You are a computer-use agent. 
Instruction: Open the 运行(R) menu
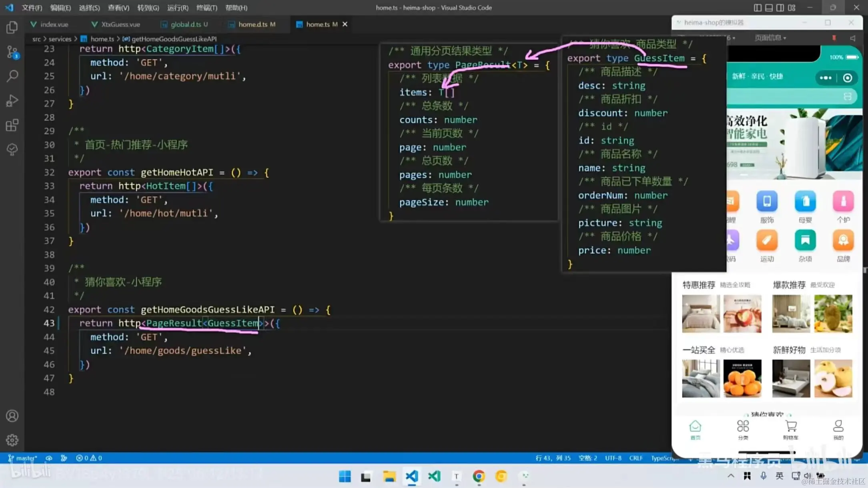click(178, 8)
